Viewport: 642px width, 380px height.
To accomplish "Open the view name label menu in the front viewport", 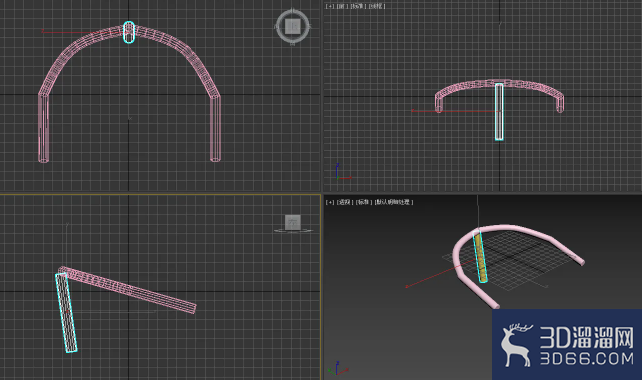I will click(342, 6).
